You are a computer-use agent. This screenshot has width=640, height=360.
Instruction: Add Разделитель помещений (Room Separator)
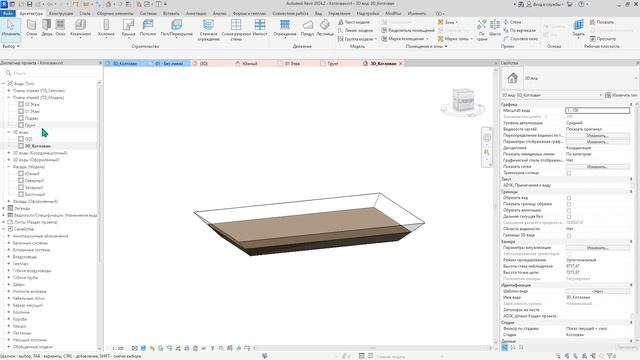408,30
